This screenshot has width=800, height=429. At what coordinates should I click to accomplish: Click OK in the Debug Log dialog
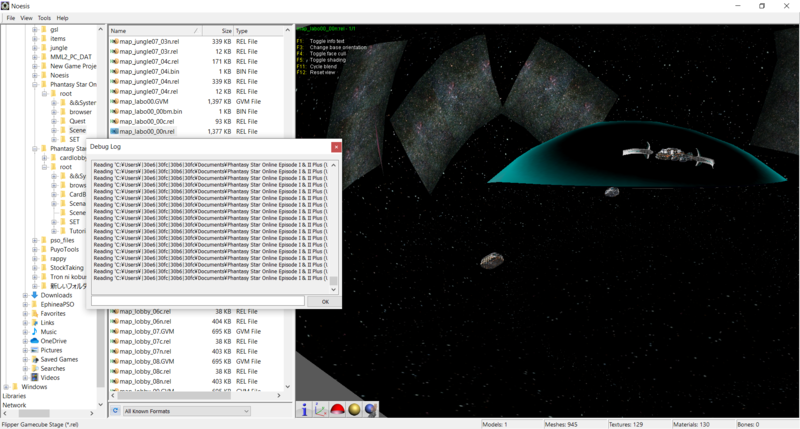click(325, 302)
